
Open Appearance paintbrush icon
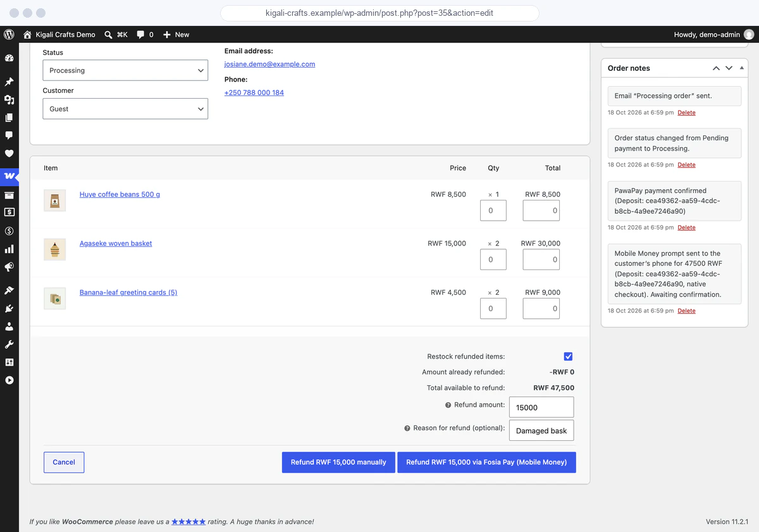coord(9,290)
